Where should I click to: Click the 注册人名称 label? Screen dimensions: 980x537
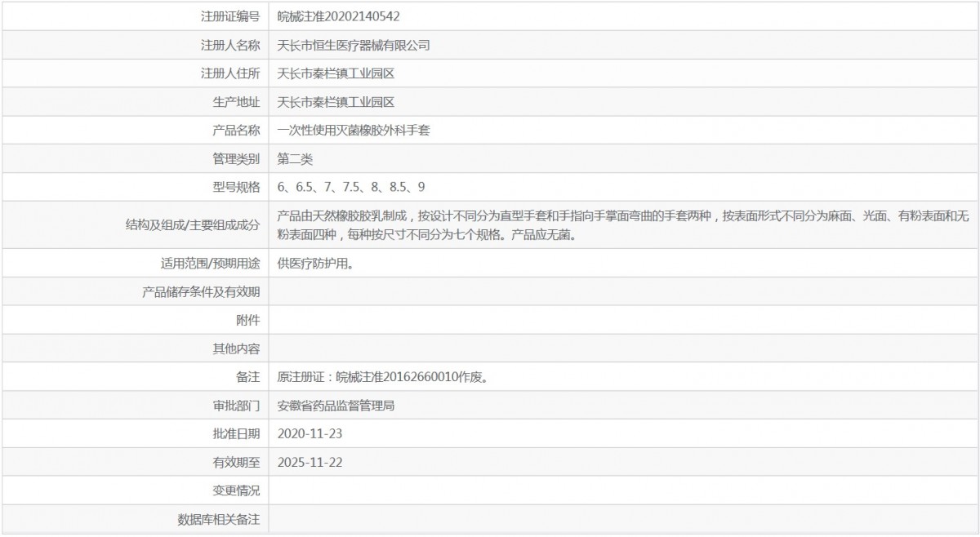pyautogui.click(x=230, y=45)
